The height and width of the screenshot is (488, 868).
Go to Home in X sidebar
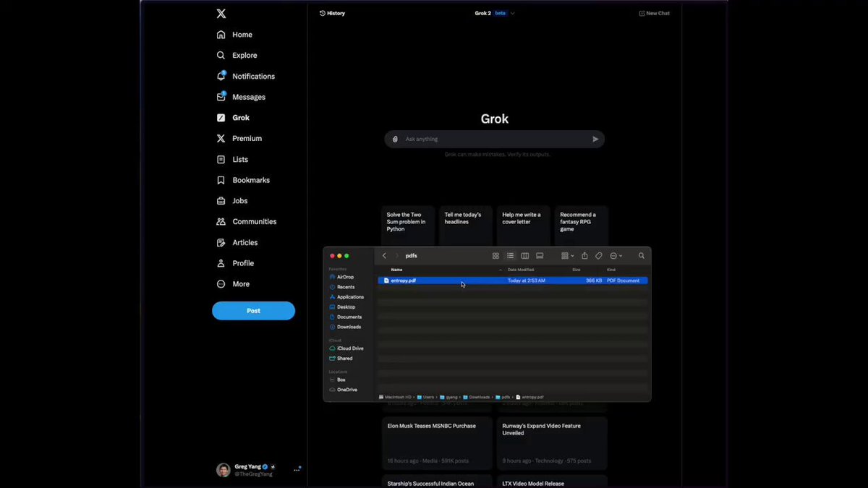(234, 35)
